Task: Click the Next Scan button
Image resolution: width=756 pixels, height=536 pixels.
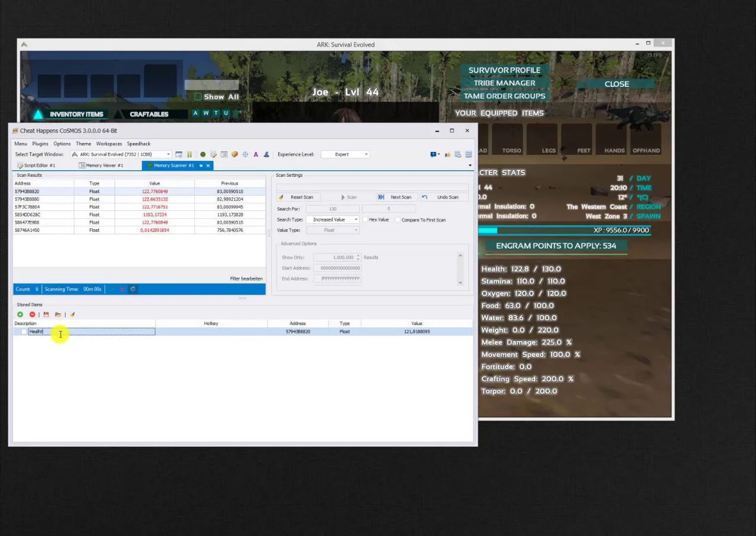Action: click(396, 197)
